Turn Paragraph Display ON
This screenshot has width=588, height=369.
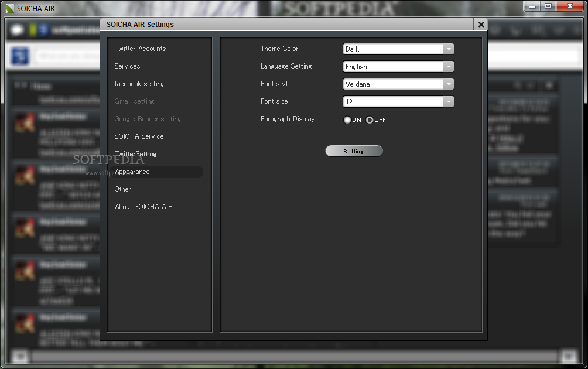pos(347,120)
